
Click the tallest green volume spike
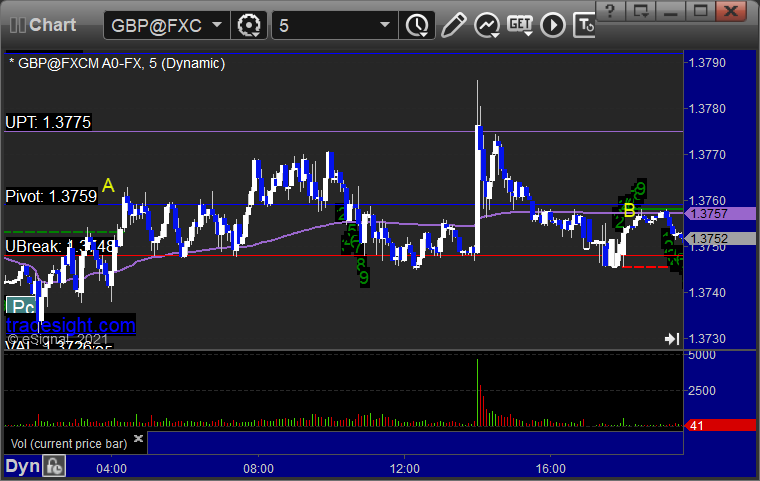pyautogui.click(x=477, y=393)
